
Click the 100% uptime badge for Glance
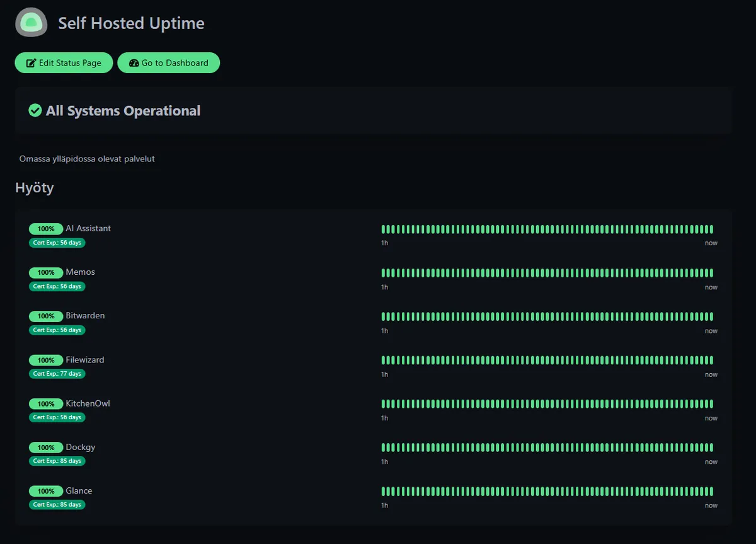click(46, 490)
